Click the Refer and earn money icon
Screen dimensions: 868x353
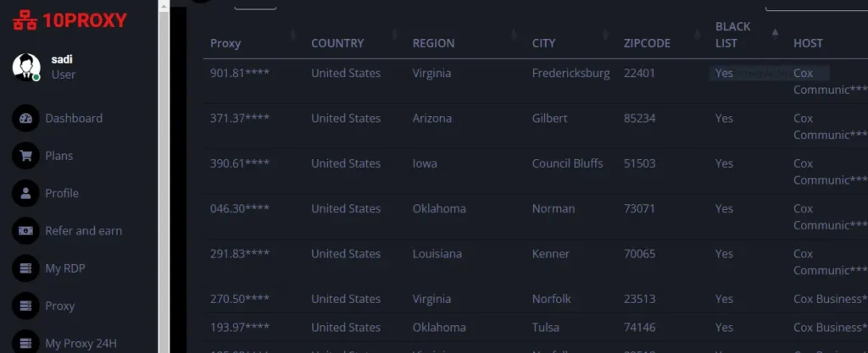25,230
